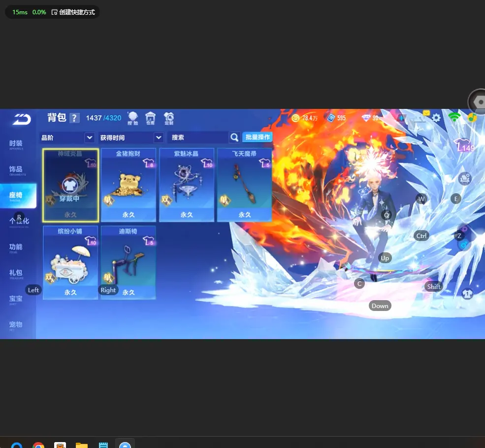Click the wearing shirt badge on 神域炎晶
The height and width of the screenshot is (448, 485).
[70, 185]
